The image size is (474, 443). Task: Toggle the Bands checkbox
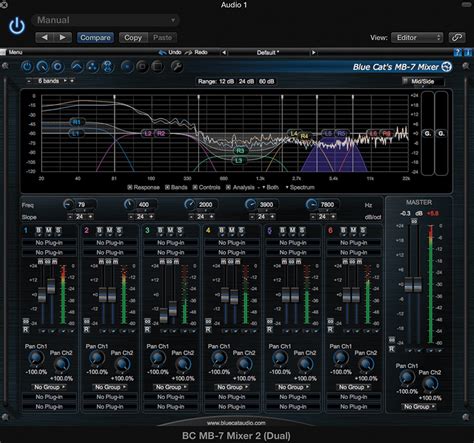pyautogui.click(x=167, y=187)
